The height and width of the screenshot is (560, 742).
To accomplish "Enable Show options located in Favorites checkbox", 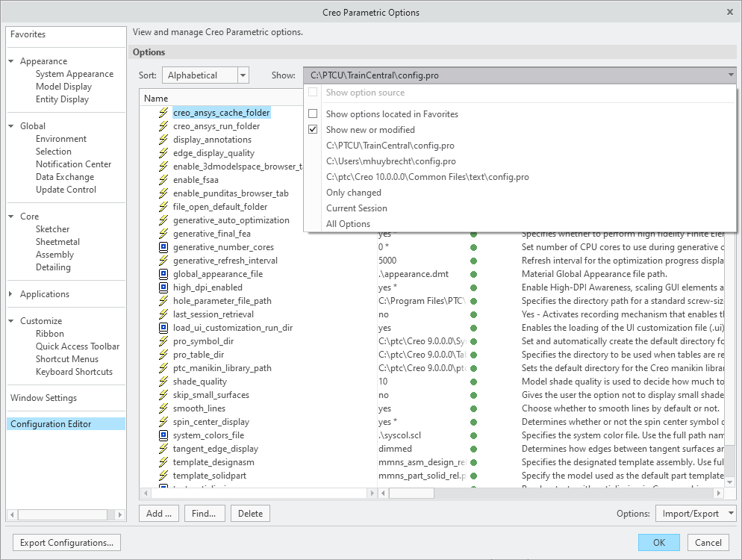I will [313, 113].
